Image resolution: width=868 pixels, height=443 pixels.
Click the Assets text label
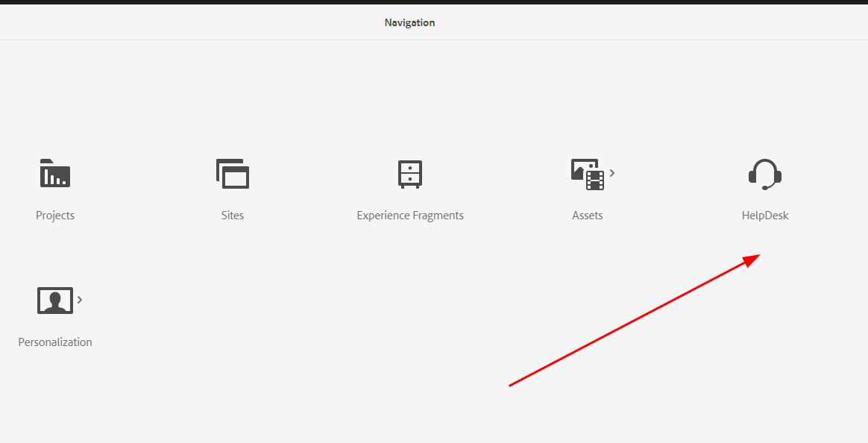tap(588, 216)
